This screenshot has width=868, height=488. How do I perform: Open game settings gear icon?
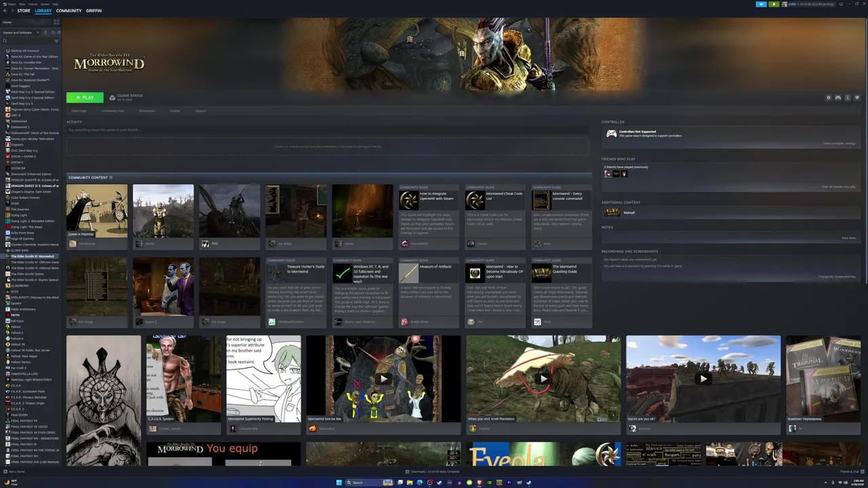[x=828, y=98]
